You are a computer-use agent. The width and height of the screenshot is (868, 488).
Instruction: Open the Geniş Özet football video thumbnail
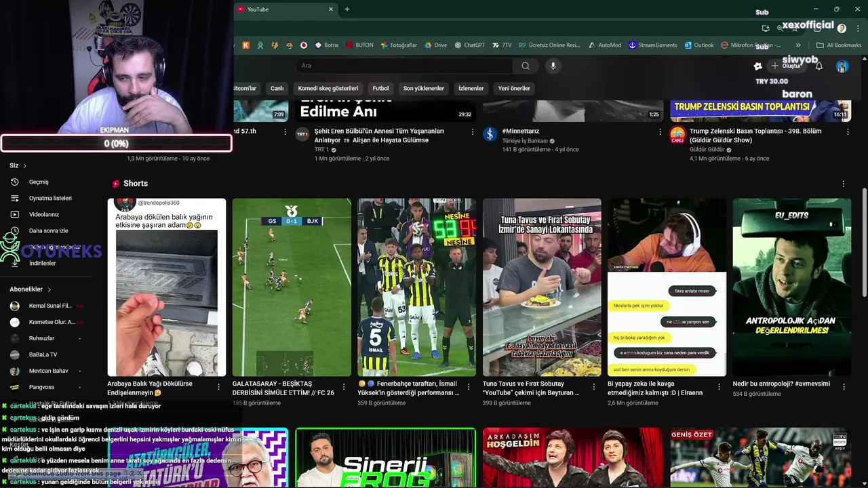[x=760, y=457]
